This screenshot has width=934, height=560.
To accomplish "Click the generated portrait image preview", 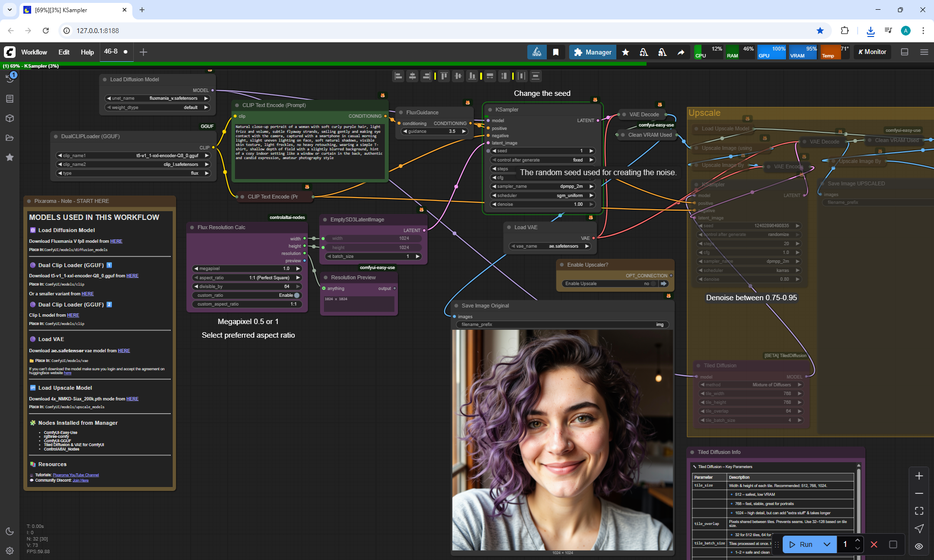I will (563, 440).
